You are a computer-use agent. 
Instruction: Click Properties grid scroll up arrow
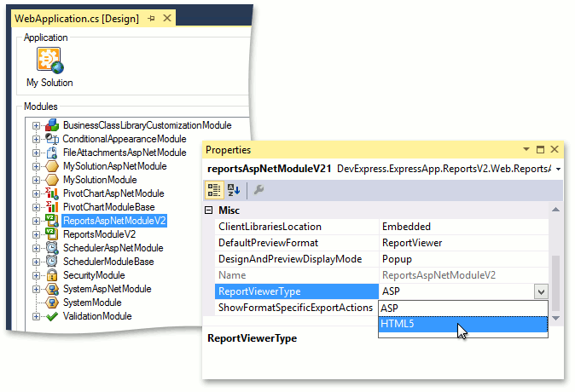pyautogui.click(x=555, y=210)
